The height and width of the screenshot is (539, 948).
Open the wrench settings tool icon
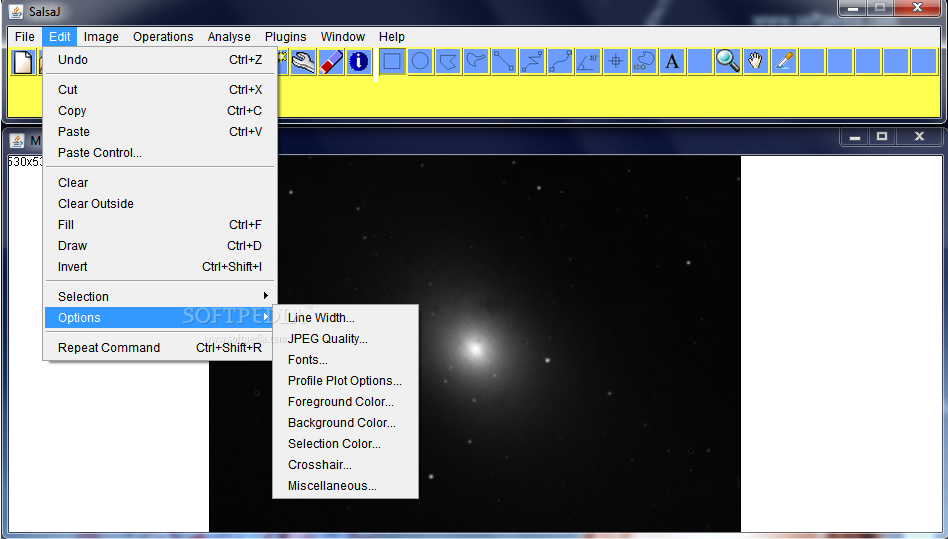(x=303, y=62)
